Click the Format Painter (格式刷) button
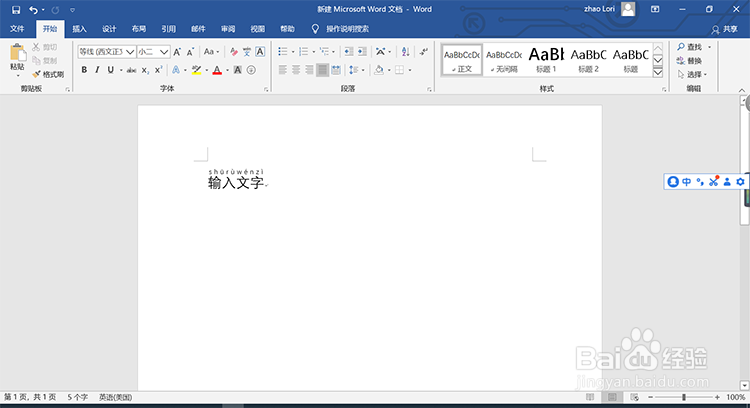The image size is (750, 408). click(x=48, y=74)
